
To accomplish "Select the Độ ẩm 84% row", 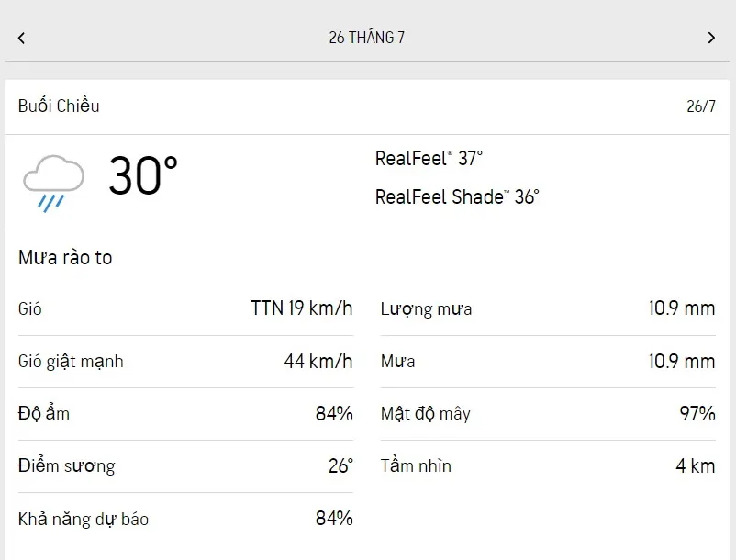I will [185, 414].
